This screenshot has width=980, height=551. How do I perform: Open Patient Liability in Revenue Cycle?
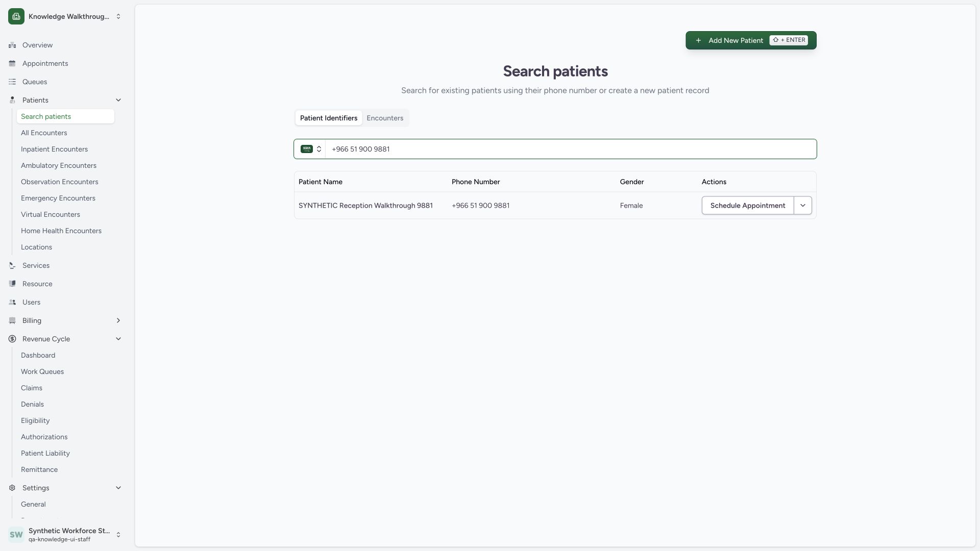(65, 453)
